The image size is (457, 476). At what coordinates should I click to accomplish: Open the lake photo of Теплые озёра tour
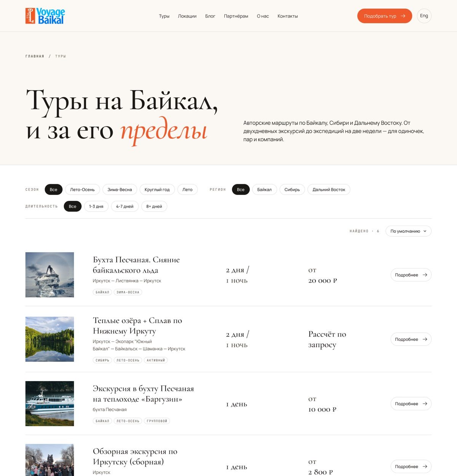pos(50,339)
